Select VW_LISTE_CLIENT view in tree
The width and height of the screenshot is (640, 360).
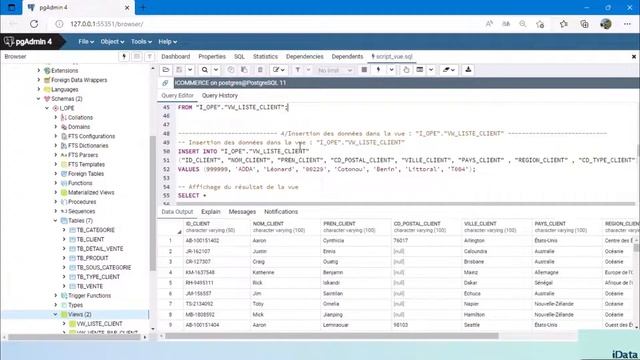(99, 324)
